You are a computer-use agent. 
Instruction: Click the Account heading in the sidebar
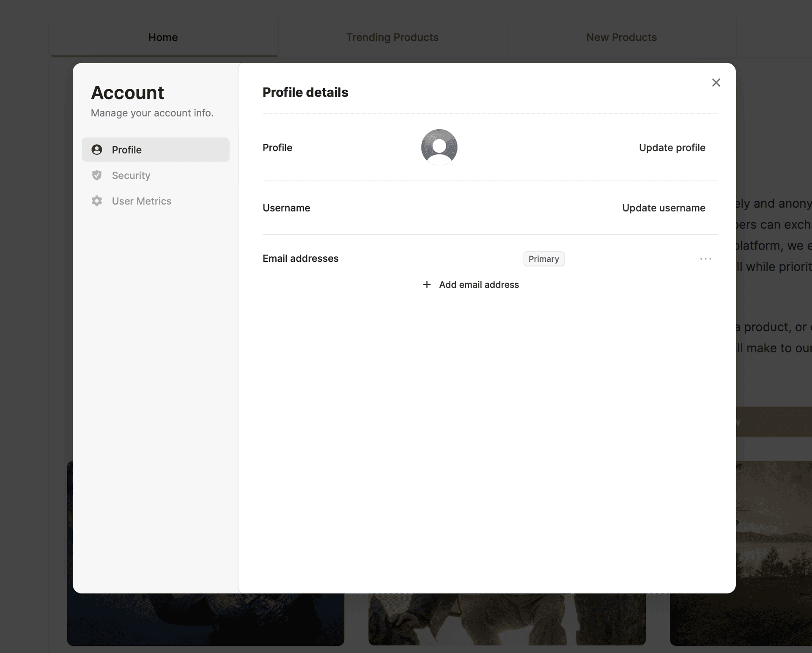[127, 93]
